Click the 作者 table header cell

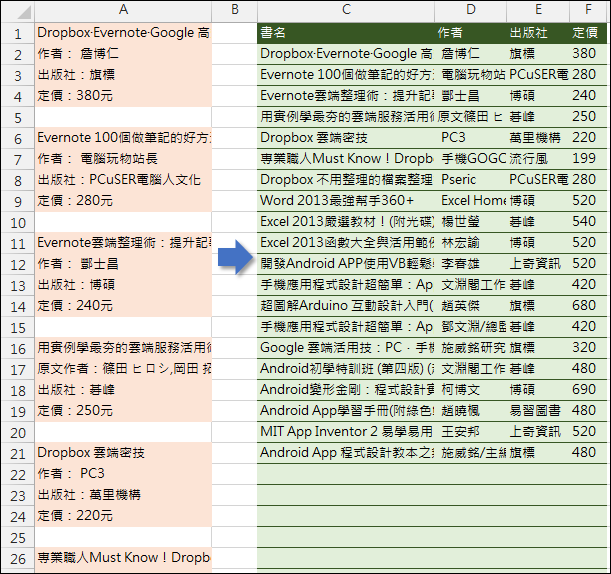pyautogui.click(x=471, y=32)
